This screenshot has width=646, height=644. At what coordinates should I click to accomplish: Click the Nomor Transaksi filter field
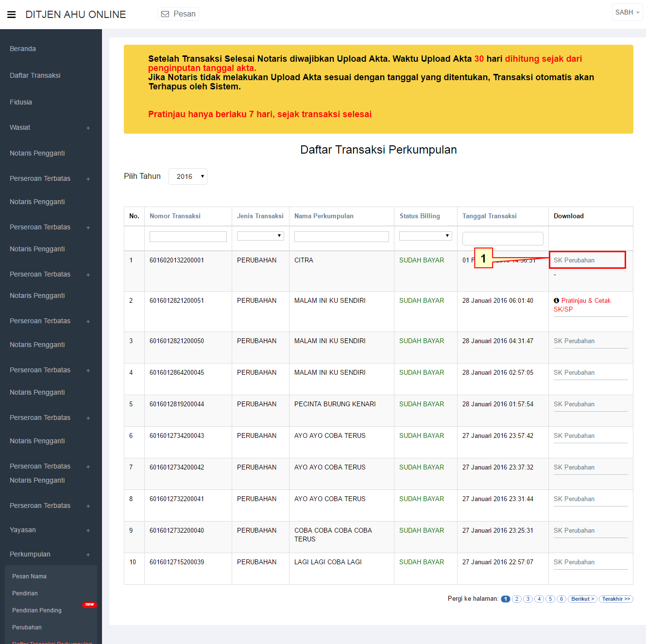tap(188, 237)
